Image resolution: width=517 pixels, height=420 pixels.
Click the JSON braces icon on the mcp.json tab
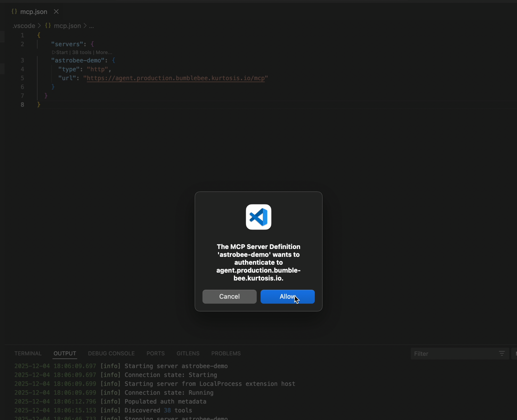[x=14, y=11]
